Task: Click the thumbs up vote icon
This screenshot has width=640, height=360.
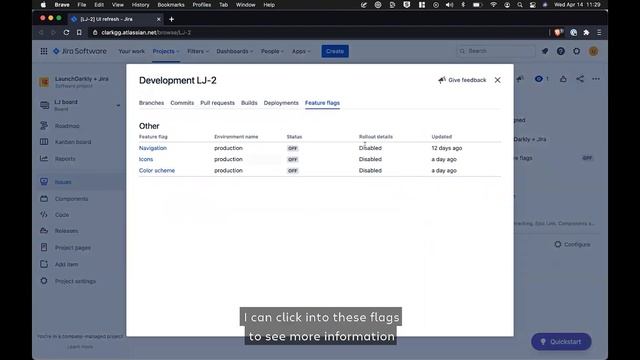Action: 563,79
